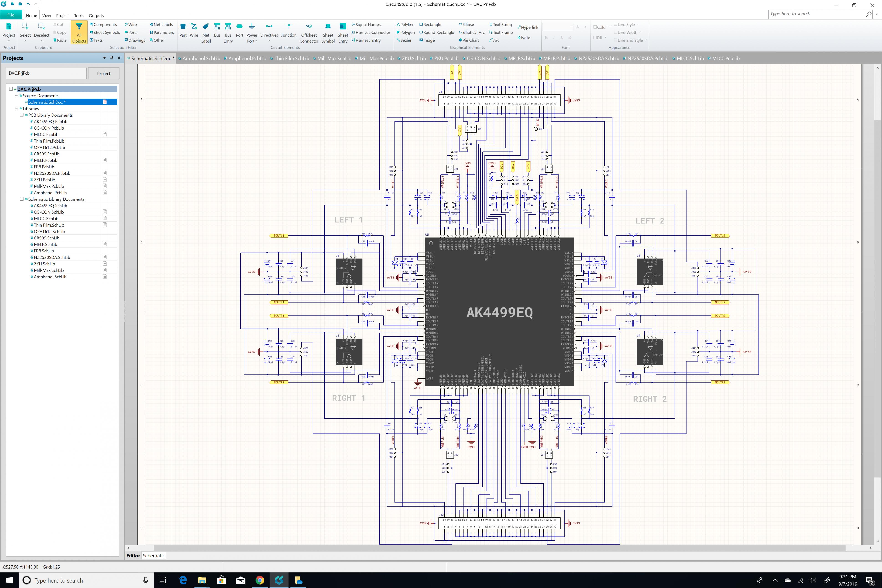The image size is (882, 588).
Task: Click the Select tool
Action: [25, 32]
